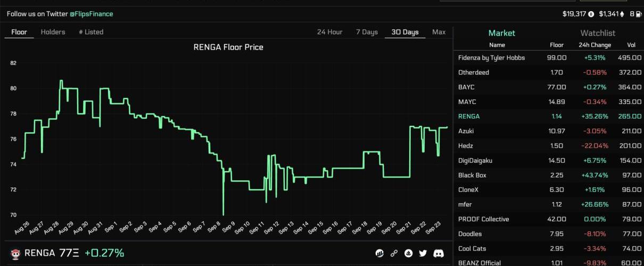Select the 30 Days time range

click(405, 32)
